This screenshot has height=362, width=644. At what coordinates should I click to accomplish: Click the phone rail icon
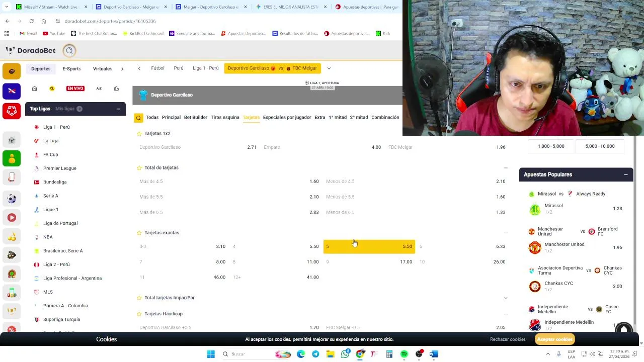click(x=12, y=177)
